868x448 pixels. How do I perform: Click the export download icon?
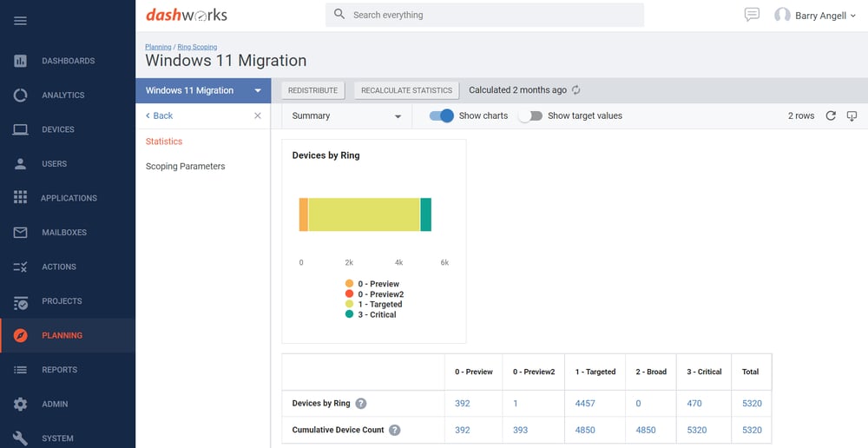click(852, 115)
